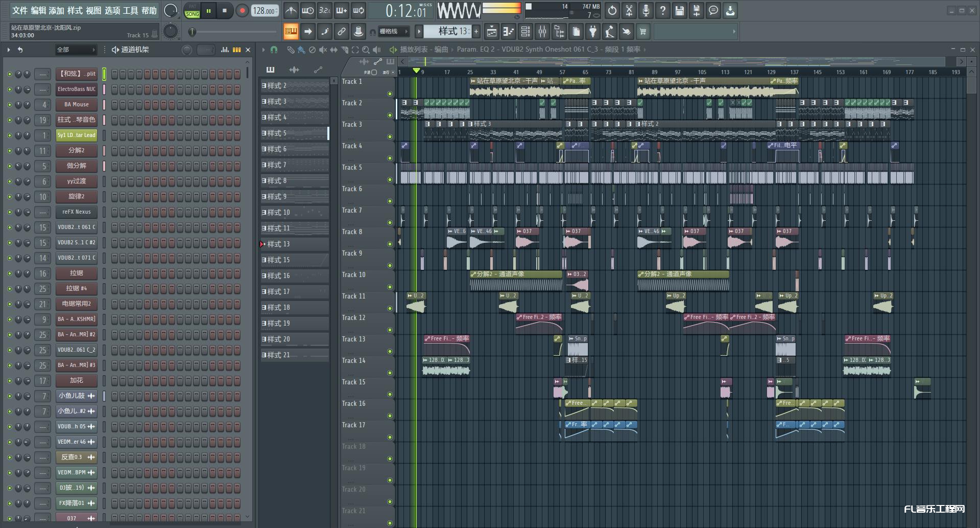This screenshot has height=528, width=980.
Task: Open the Piano roll view icon
Action: tap(509, 32)
